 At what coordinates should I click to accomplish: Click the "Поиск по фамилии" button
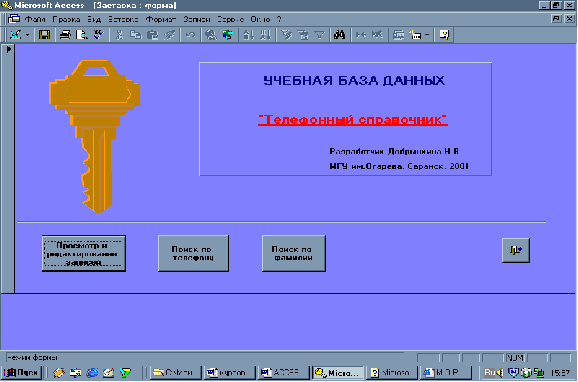pos(294,253)
